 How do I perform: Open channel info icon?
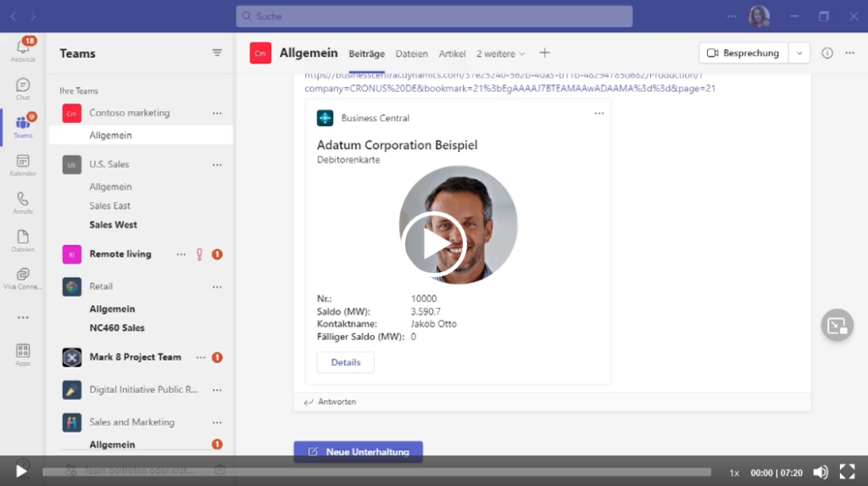827,53
